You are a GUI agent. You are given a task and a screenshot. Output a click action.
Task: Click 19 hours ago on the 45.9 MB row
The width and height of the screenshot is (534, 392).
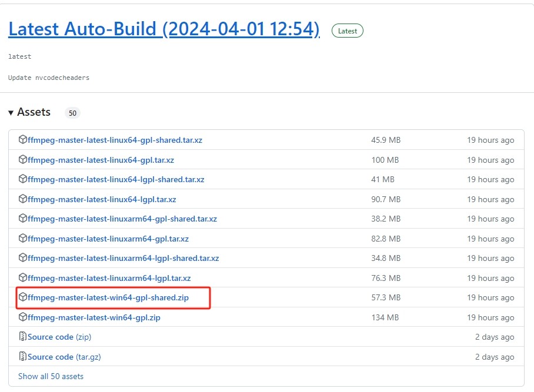[x=490, y=140]
